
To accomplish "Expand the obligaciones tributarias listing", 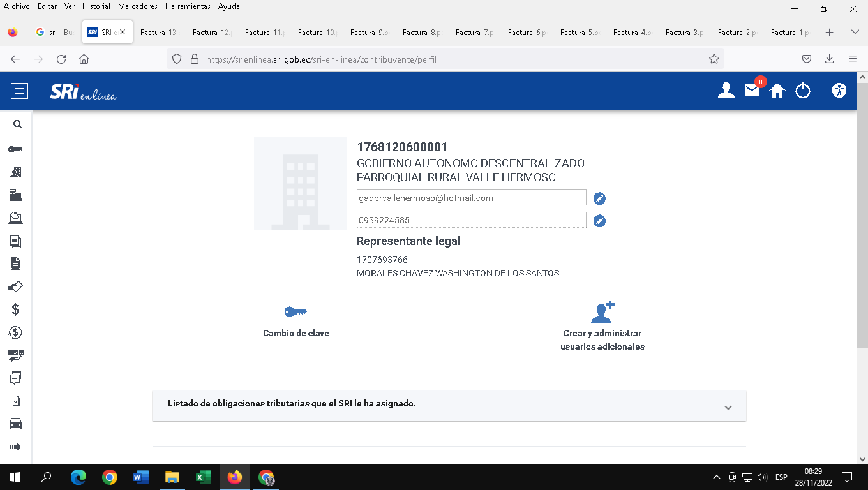I will click(728, 408).
